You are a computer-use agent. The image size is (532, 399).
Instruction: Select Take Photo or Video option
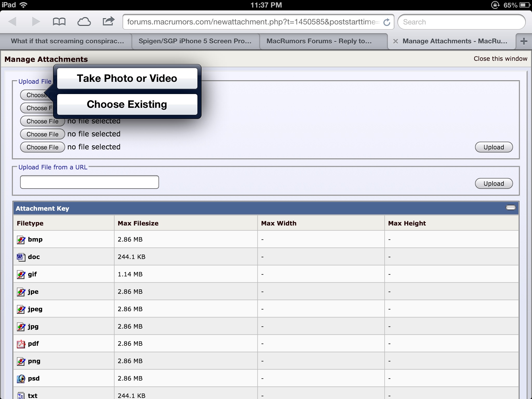click(127, 78)
